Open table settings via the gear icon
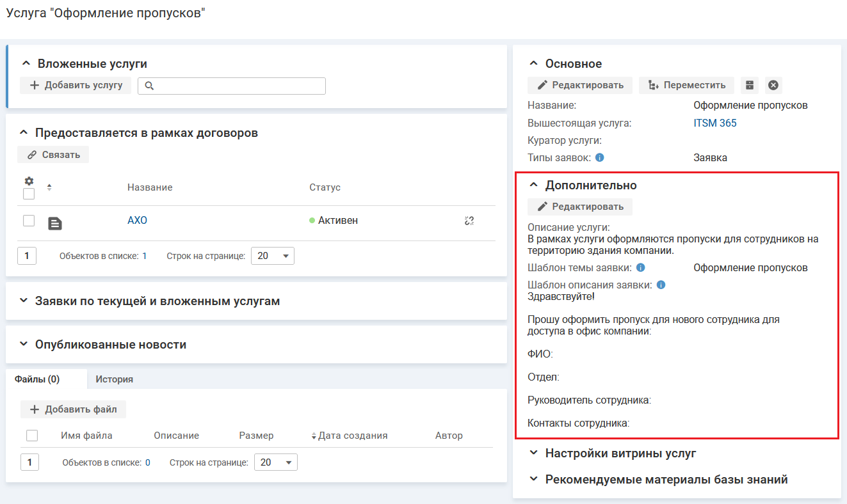 29,181
